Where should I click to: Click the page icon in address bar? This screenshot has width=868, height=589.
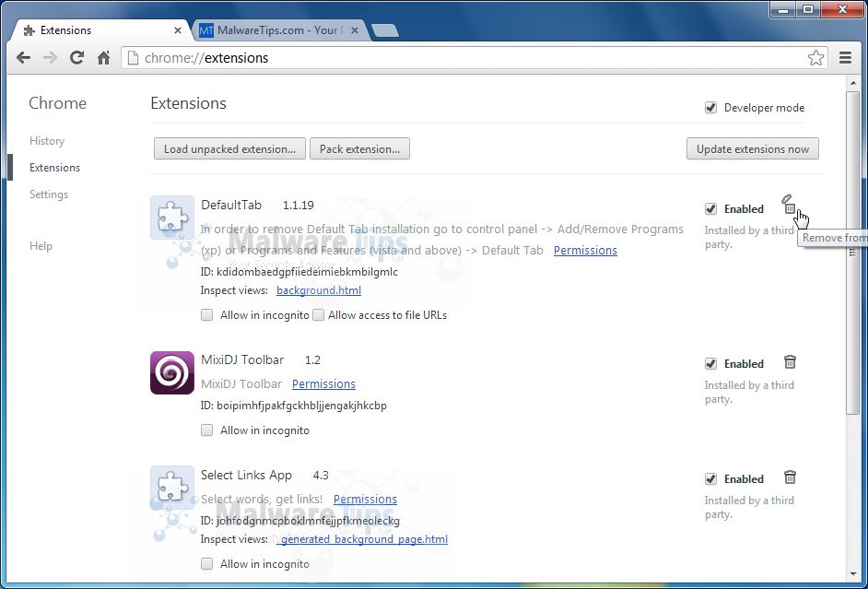click(133, 57)
